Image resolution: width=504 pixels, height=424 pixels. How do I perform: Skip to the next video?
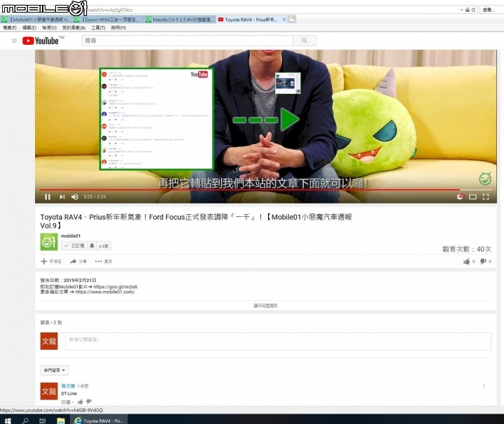click(x=62, y=197)
